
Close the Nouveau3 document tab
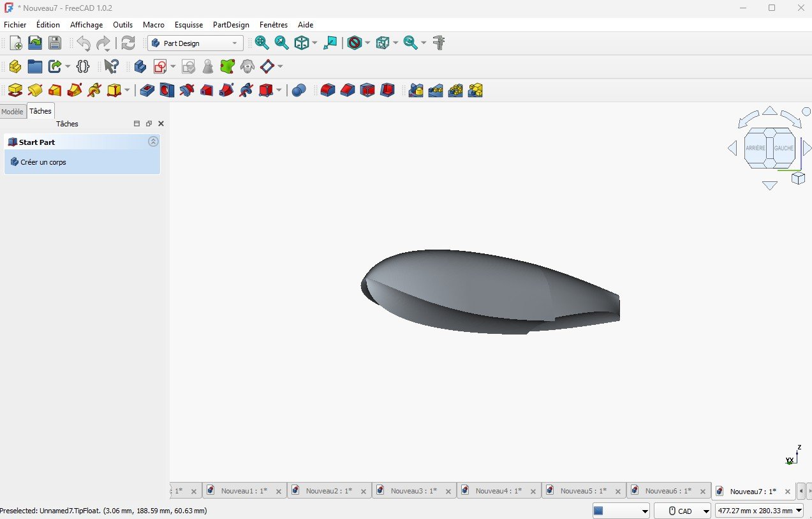448,492
